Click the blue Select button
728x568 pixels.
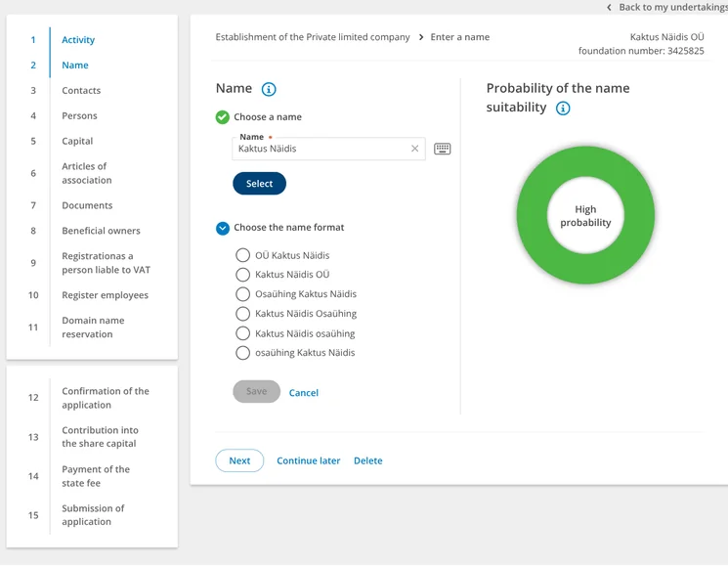(259, 184)
